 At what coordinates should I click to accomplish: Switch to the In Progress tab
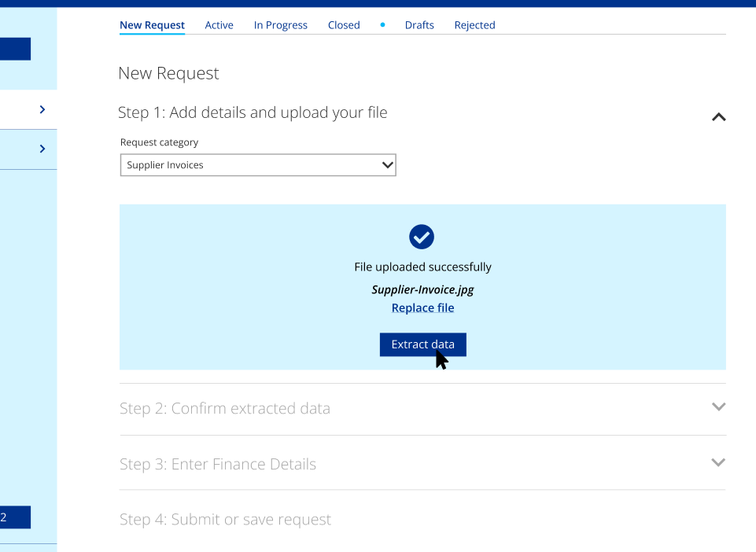point(281,25)
